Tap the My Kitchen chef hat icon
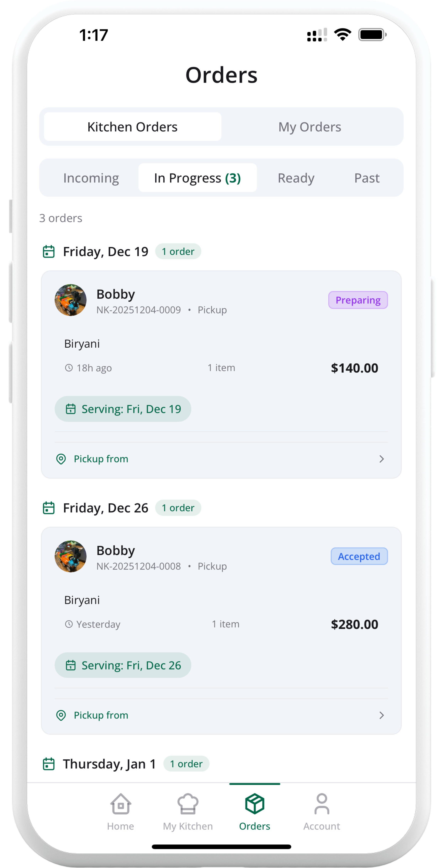This screenshot has height=868, width=444. point(188,804)
